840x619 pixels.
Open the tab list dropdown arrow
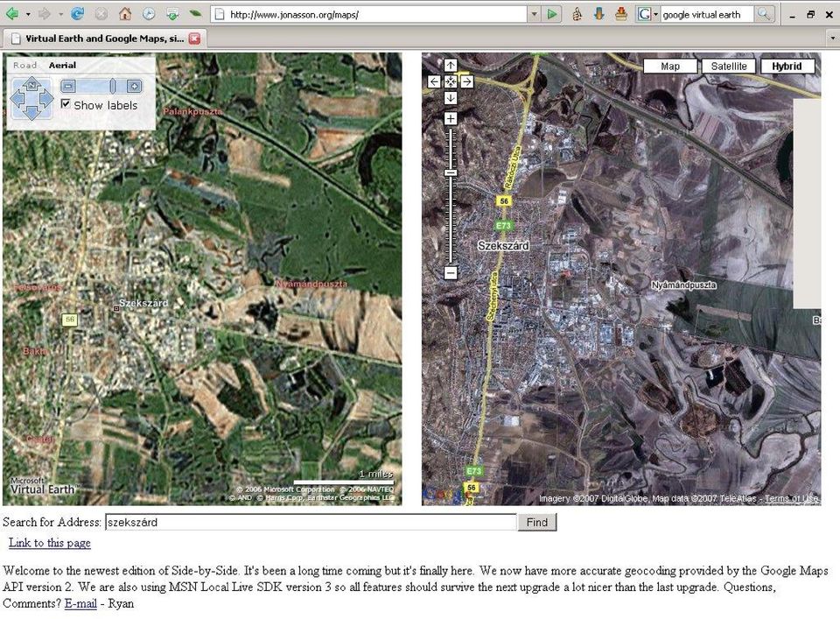832,38
